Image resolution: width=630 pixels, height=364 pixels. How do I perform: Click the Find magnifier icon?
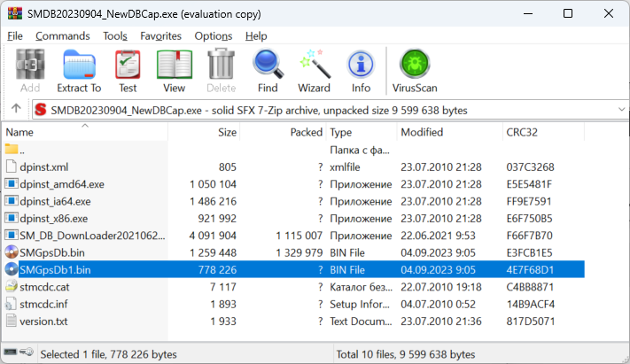pos(268,71)
